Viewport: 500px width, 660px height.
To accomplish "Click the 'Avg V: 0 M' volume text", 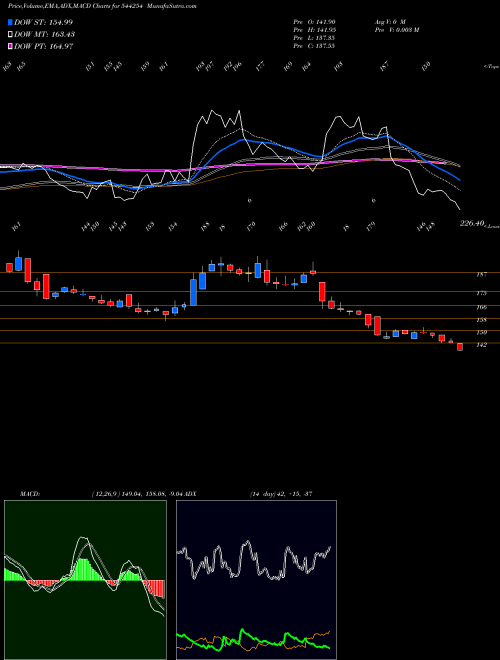I will click(389, 22).
